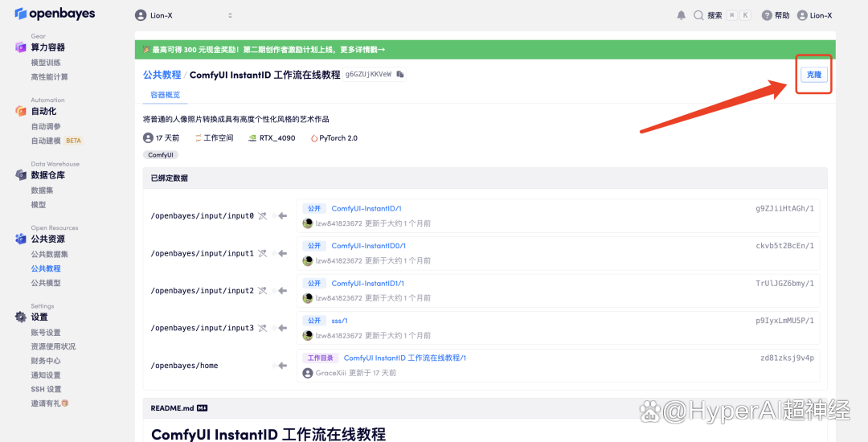Open Lion-X user menu at top right
Screen dimensions: 868x442
pyautogui.click(x=814, y=15)
